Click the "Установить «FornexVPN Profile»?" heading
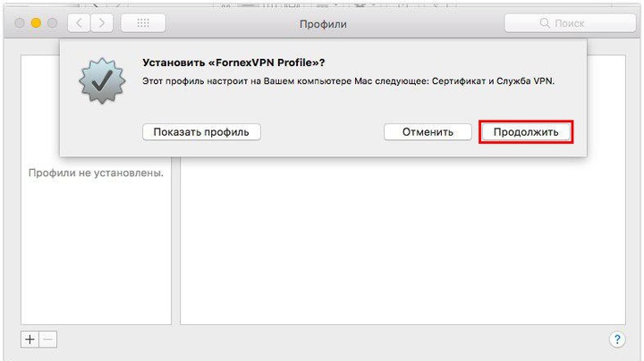The height and width of the screenshot is (361, 644). [x=233, y=63]
